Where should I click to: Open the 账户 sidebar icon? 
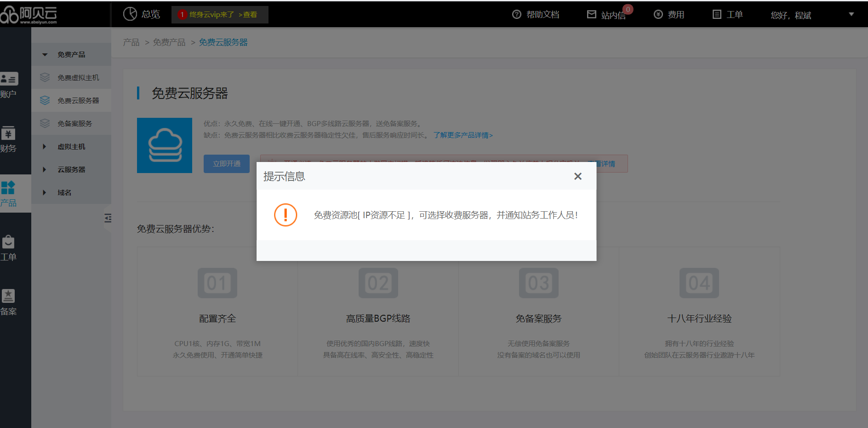(9, 79)
